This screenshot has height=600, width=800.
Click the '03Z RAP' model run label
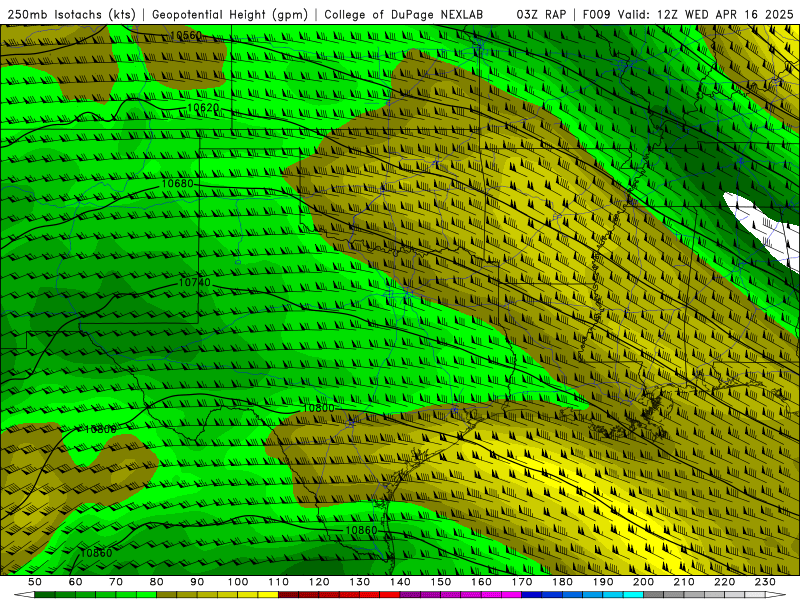coord(541,15)
